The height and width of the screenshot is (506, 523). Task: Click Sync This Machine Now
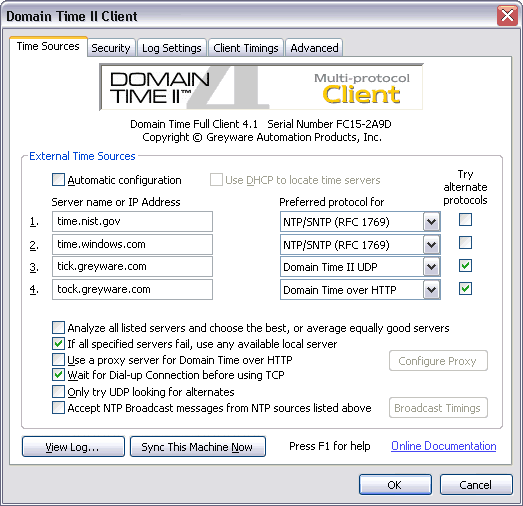coord(197,447)
